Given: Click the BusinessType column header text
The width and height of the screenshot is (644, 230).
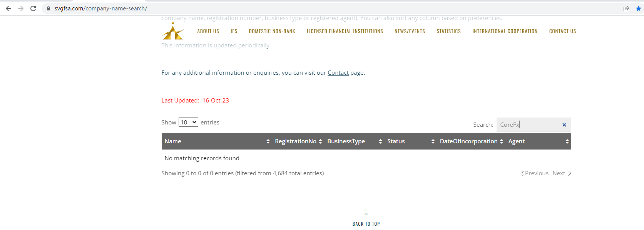Looking at the screenshot, I should click(346, 141).
